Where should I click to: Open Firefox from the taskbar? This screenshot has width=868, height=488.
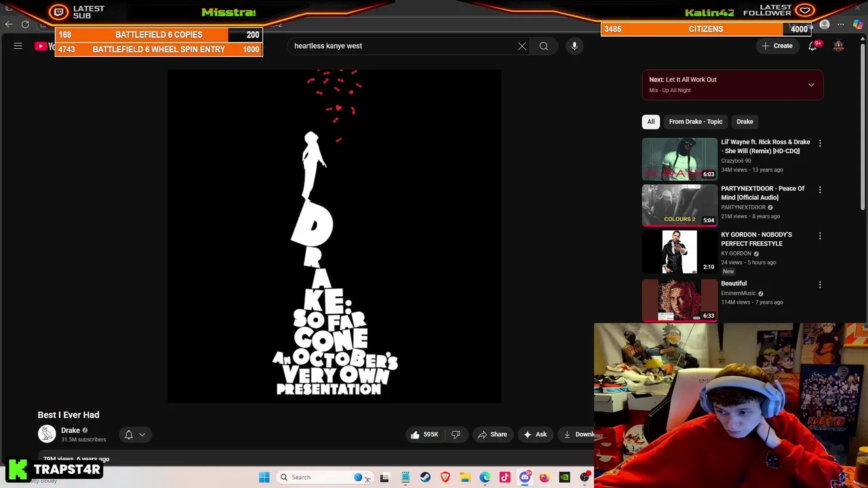[544, 477]
